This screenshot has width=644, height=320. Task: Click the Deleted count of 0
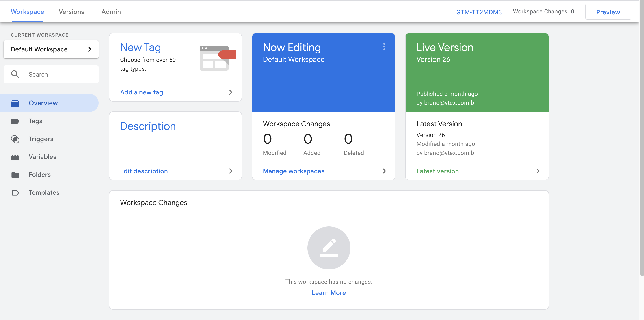coord(348,139)
